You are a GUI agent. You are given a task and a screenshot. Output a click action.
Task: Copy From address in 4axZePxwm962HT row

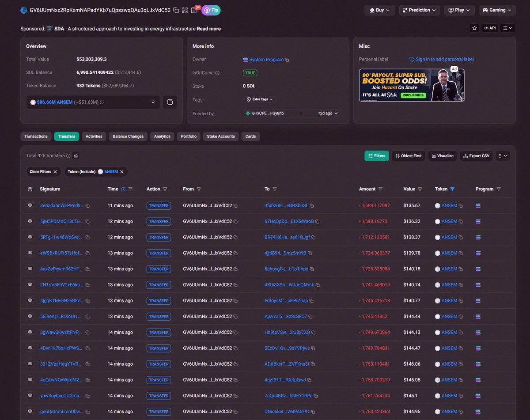click(235, 269)
